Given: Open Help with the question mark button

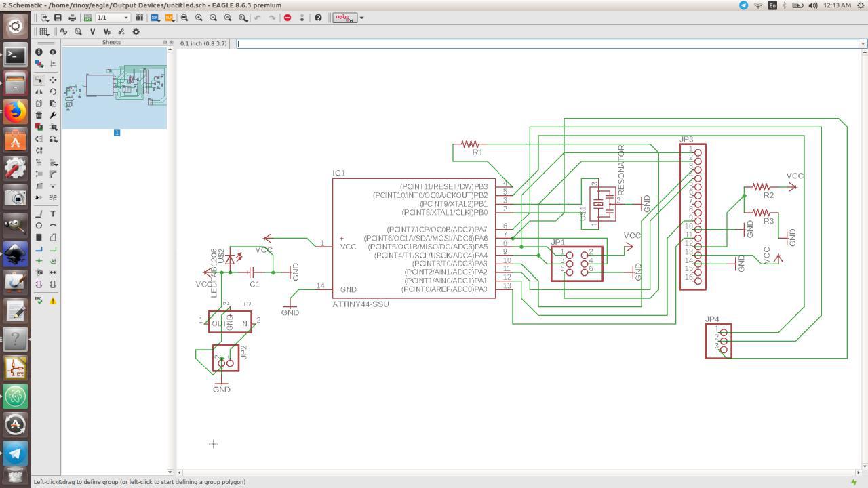Looking at the screenshot, I should tap(317, 18).
